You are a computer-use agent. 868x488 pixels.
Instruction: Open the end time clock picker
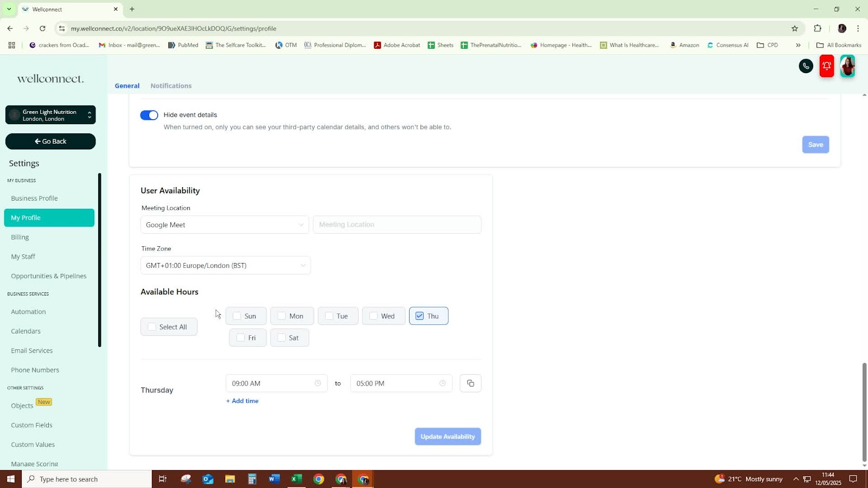point(443,383)
